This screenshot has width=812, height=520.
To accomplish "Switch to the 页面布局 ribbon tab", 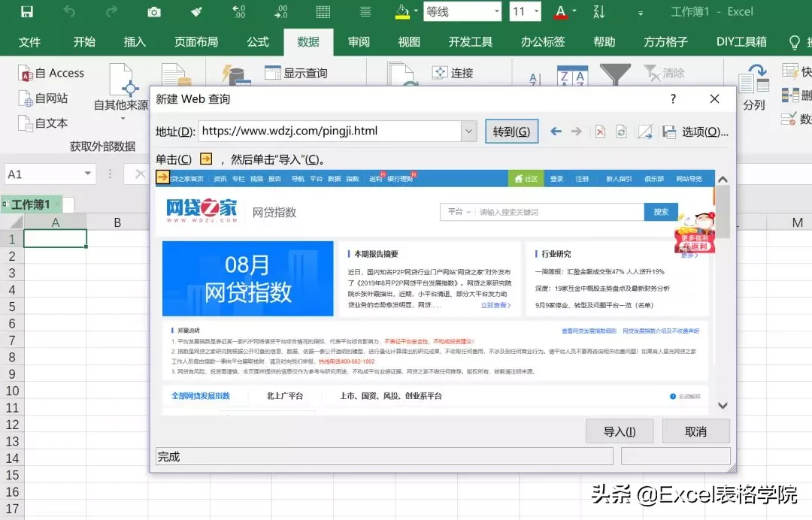I will coord(196,42).
